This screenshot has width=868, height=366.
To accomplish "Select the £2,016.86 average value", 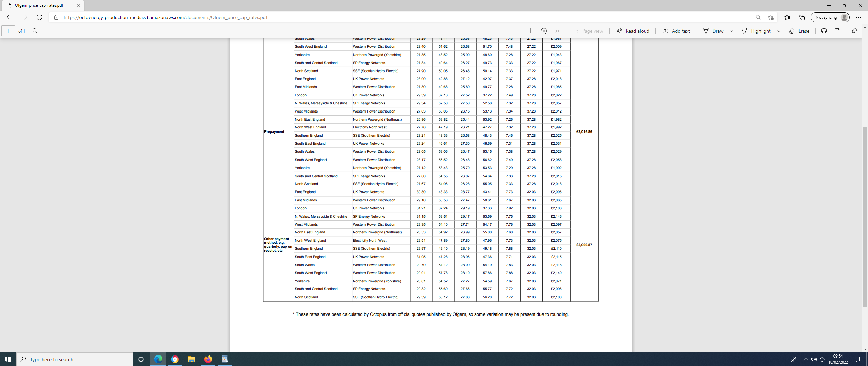I will point(584,131).
